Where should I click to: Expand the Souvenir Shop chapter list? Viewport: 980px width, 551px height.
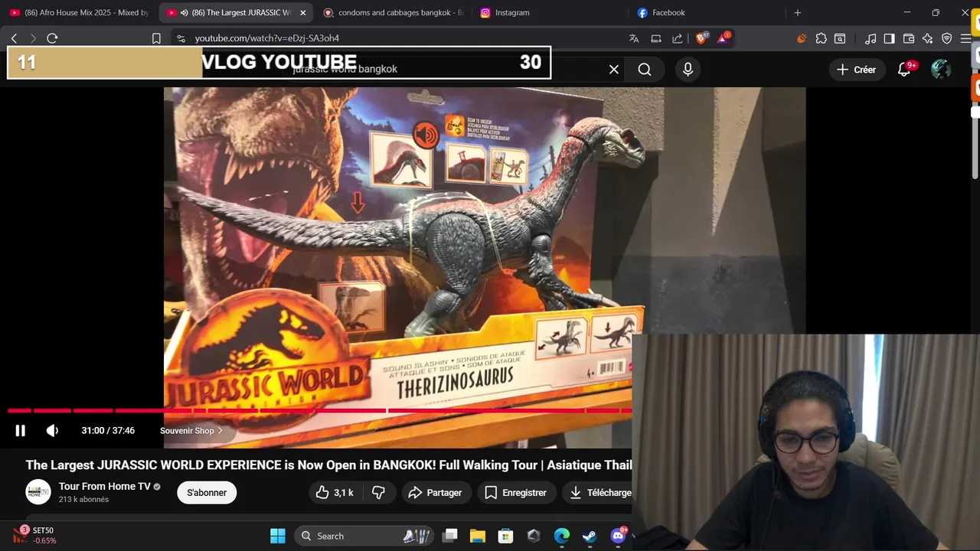click(191, 431)
